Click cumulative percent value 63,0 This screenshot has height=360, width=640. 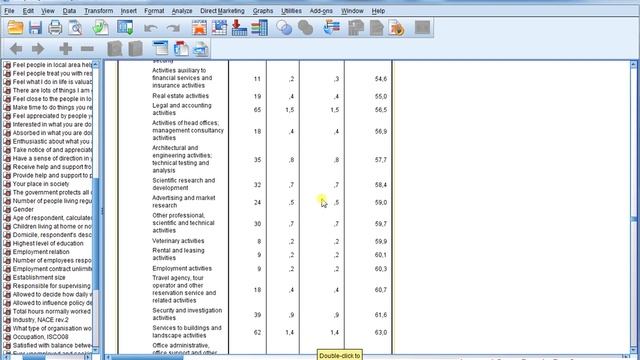pos(380,332)
